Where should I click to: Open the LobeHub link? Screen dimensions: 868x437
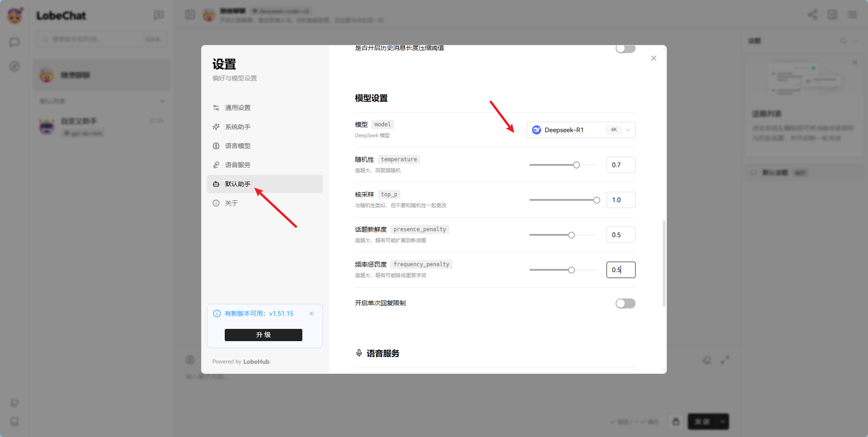(256, 362)
